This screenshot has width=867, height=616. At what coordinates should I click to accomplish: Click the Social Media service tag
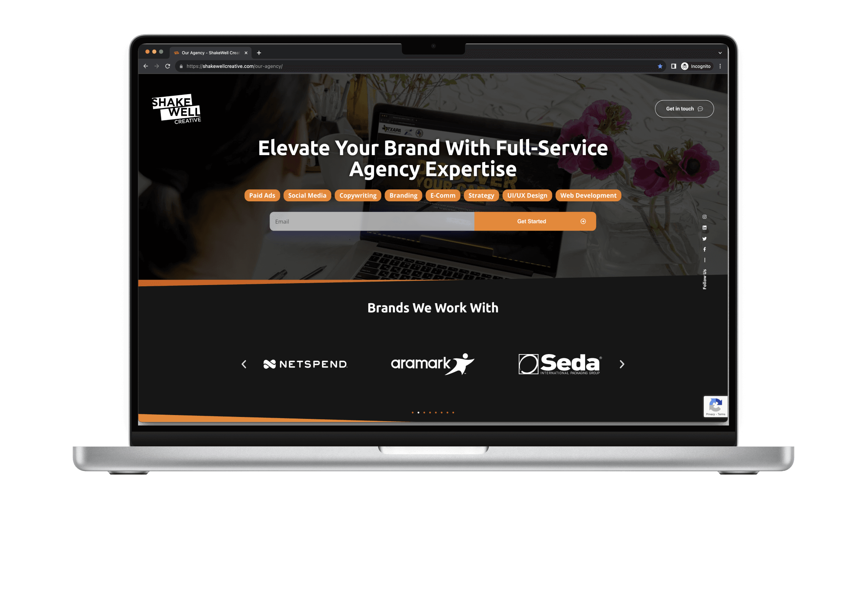(x=307, y=195)
